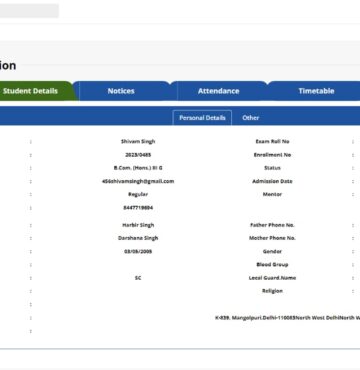The height and width of the screenshot is (370, 360).
Task: Click date of birth 08/09/2005
Action: (138, 251)
